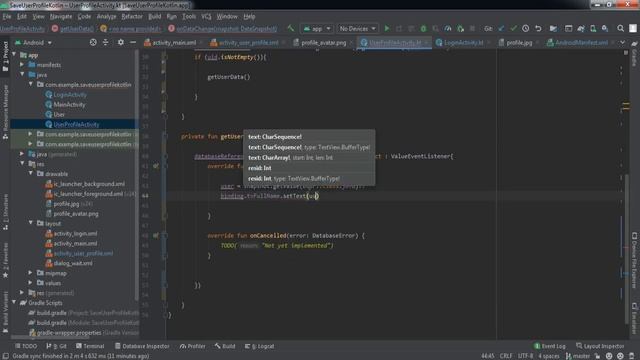Choose 'resid: Int' parameter hint row
The image size is (640, 360).
click(x=309, y=168)
